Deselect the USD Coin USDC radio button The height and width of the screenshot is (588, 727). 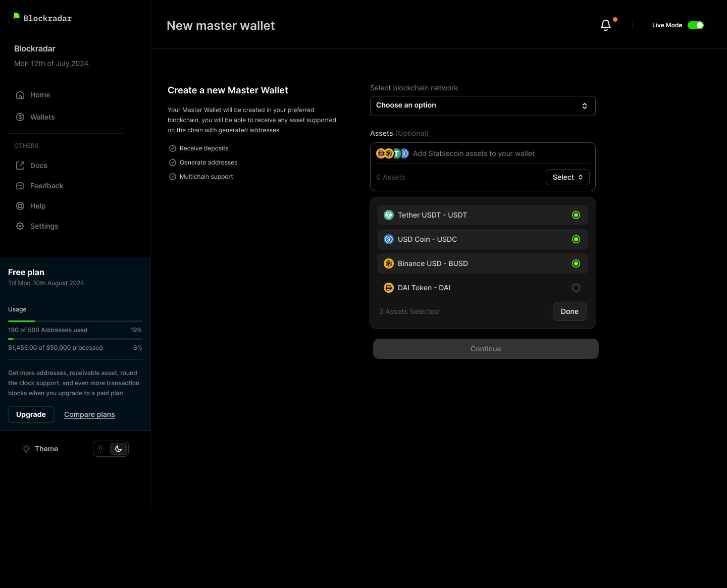tap(576, 239)
